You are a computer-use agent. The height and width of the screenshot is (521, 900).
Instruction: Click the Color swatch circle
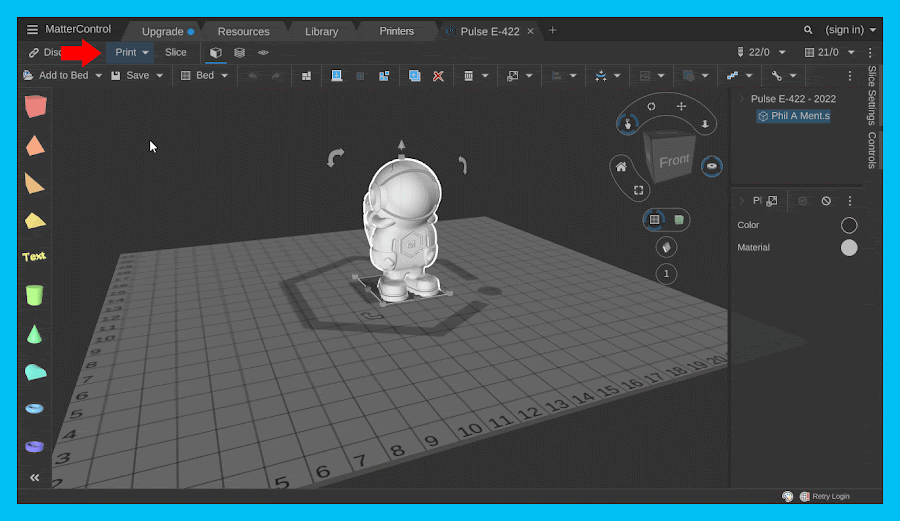click(849, 225)
